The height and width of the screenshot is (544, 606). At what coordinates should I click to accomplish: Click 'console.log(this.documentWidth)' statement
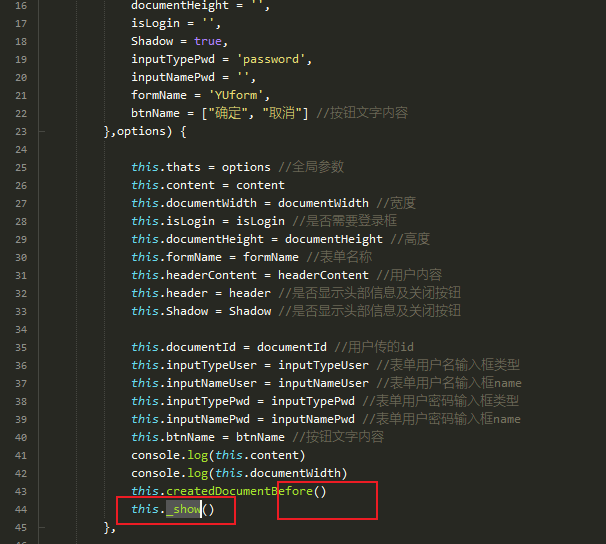point(239,473)
